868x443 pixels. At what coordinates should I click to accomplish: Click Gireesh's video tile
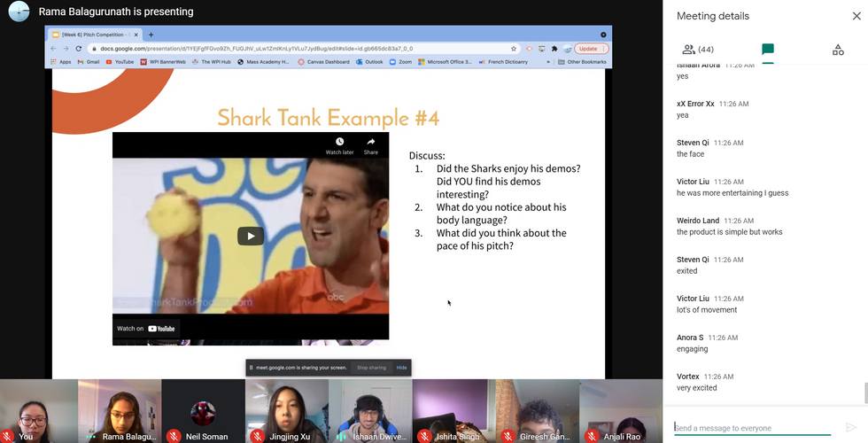[537, 411]
